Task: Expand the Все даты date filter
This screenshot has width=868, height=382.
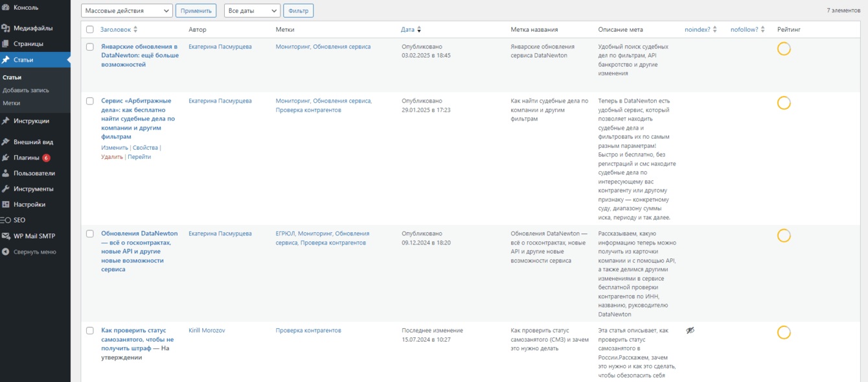Action: 252,11
